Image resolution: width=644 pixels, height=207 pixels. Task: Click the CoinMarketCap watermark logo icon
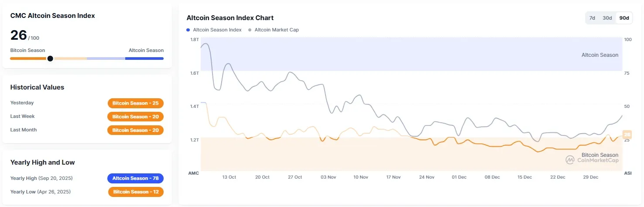click(x=570, y=160)
